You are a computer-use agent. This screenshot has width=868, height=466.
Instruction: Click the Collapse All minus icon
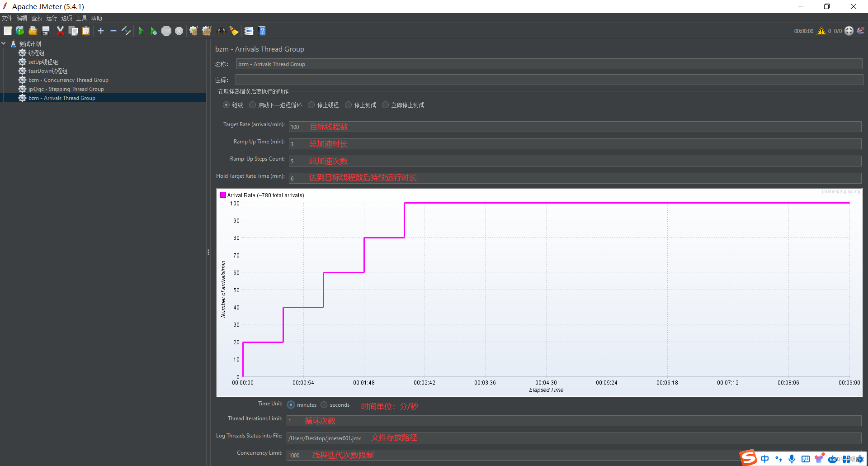[113, 31]
